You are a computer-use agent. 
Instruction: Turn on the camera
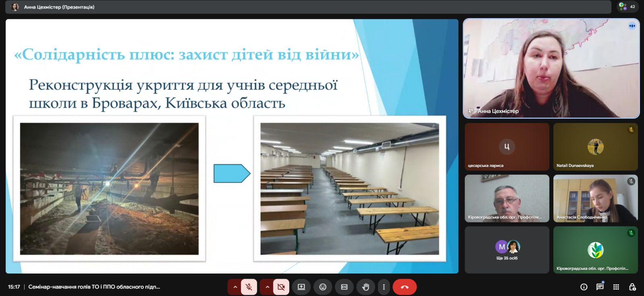pos(281,287)
